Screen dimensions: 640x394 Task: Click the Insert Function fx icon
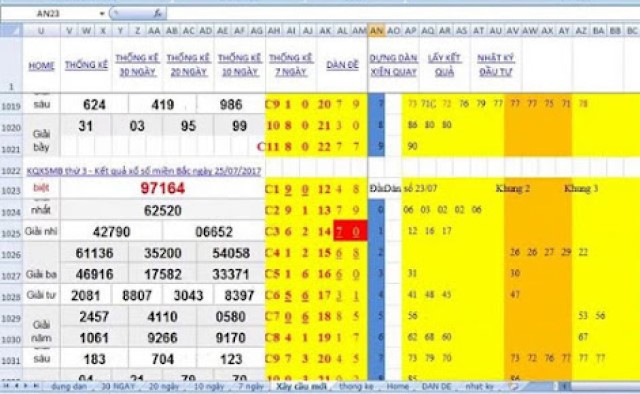pos(158,14)
